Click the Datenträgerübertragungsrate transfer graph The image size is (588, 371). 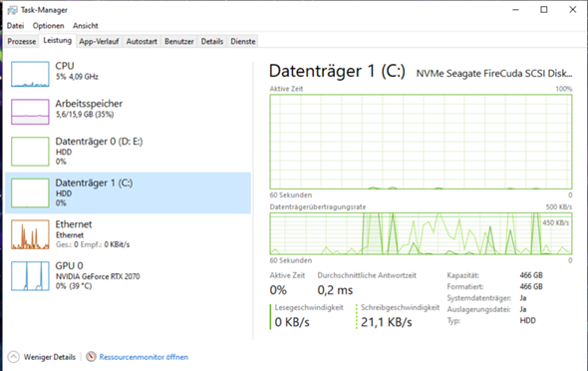(421, 233)
